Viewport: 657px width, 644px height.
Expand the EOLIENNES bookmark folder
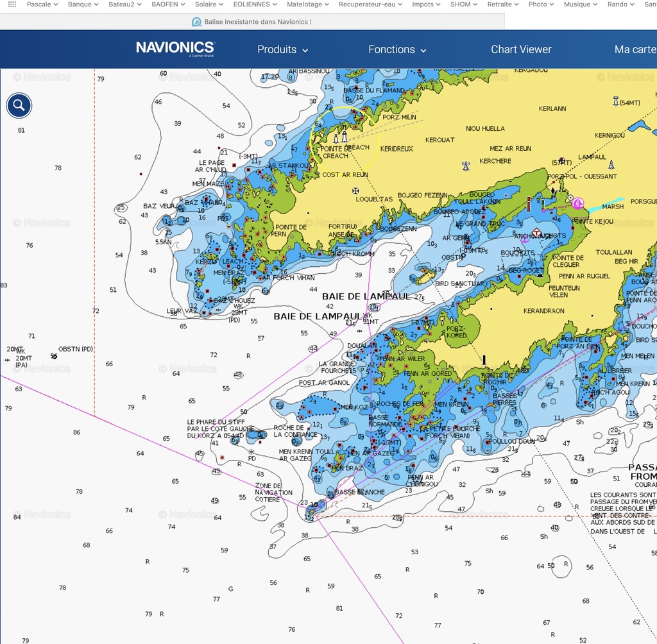pyautogui.click(x=255, y=4)
